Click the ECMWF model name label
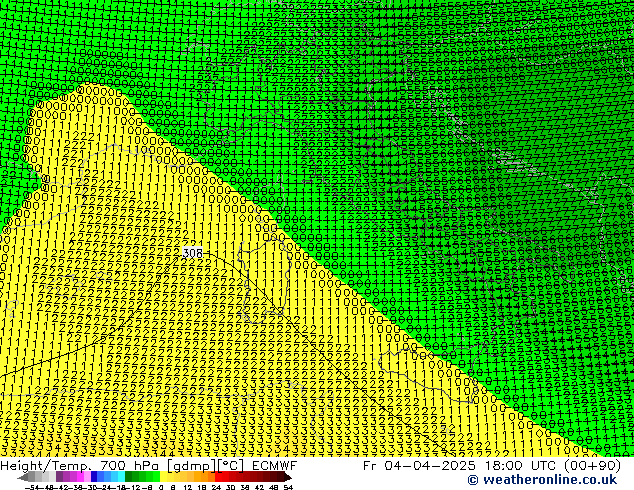 275,466
